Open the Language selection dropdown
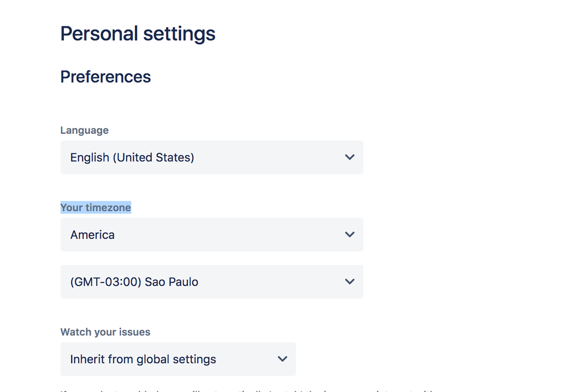The height and width of the screenshot is (392, 576). (x=211, y=157)
